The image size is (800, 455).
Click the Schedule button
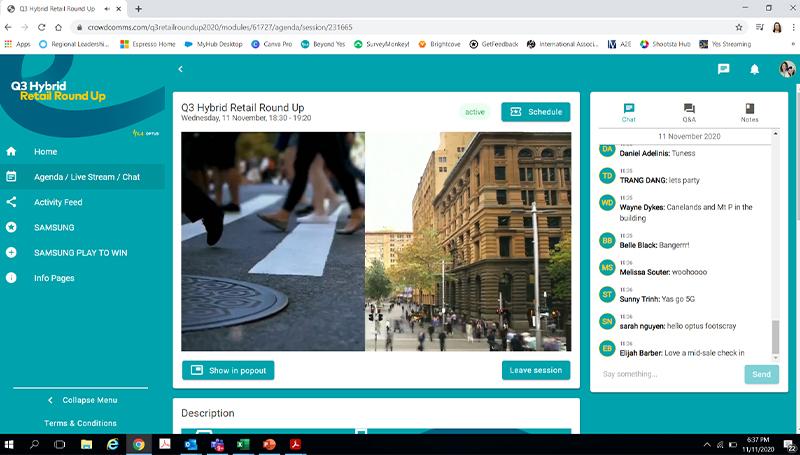[536, 112]
